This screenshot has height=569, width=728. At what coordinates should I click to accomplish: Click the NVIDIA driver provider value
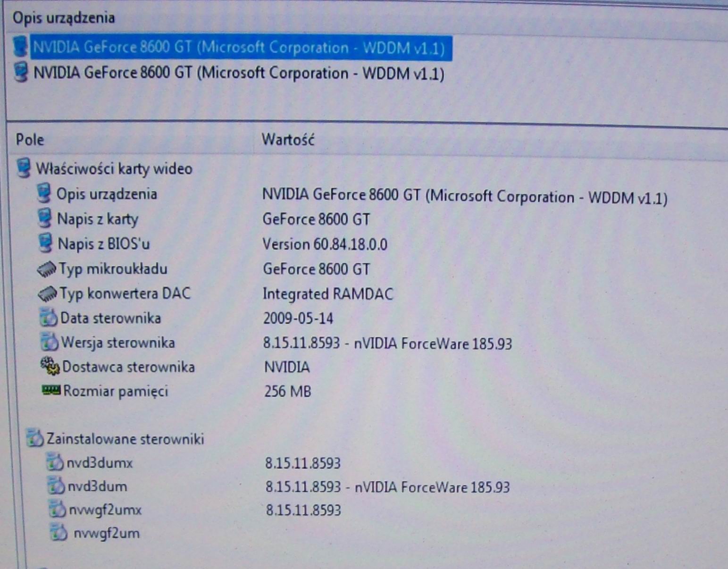[x=287, y=367]
